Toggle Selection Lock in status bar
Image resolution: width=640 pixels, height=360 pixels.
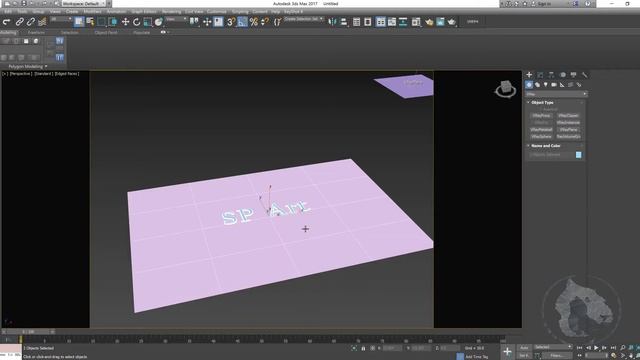click(363, 348)
